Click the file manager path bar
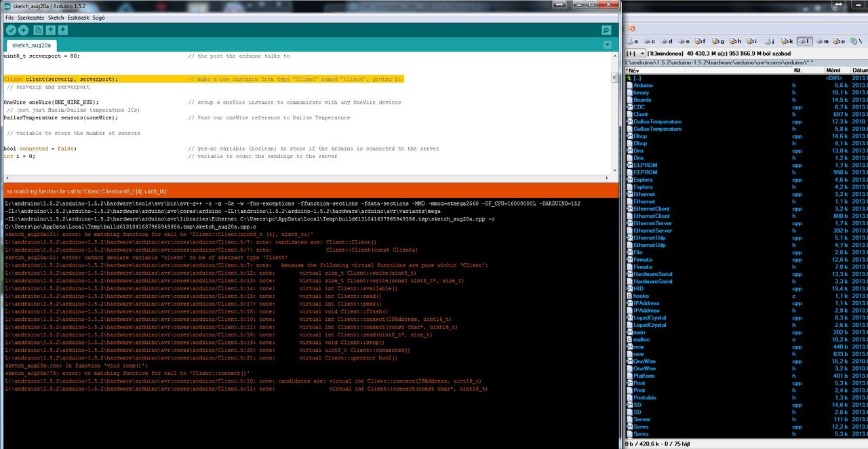Image resolution: width=868 pixels, height=449 pixels. (x=746, y=62)
